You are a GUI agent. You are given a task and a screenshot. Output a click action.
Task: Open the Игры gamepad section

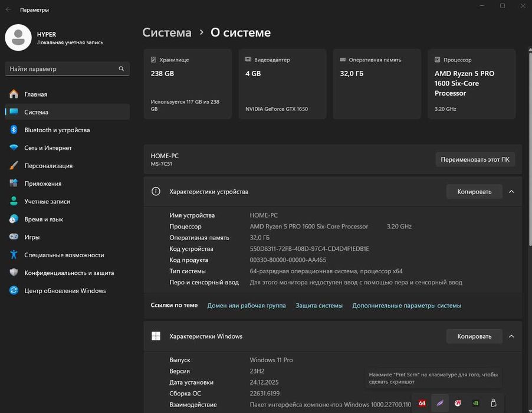click(x=67, y=237)
